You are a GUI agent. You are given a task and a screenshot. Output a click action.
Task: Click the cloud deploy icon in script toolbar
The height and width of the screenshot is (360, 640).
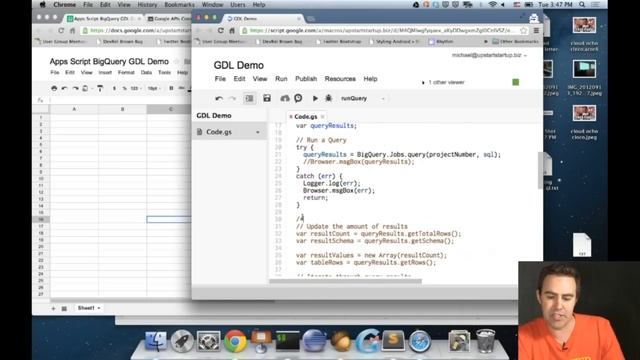(x=284, y=98)
